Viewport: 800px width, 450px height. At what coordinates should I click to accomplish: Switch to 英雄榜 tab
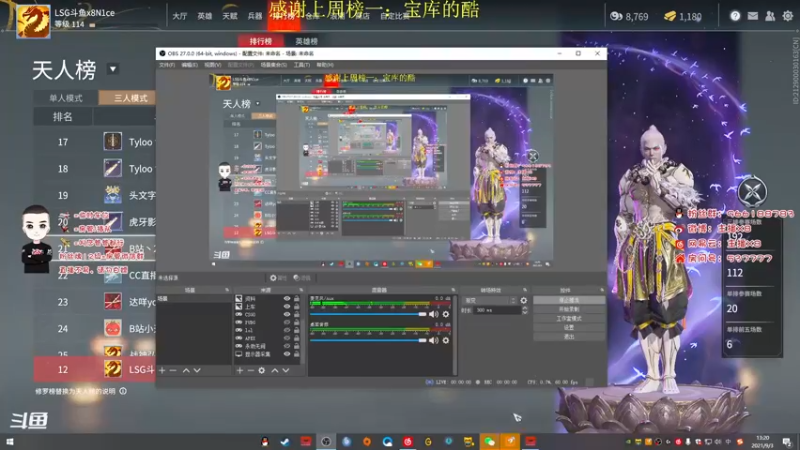point(306,41)
